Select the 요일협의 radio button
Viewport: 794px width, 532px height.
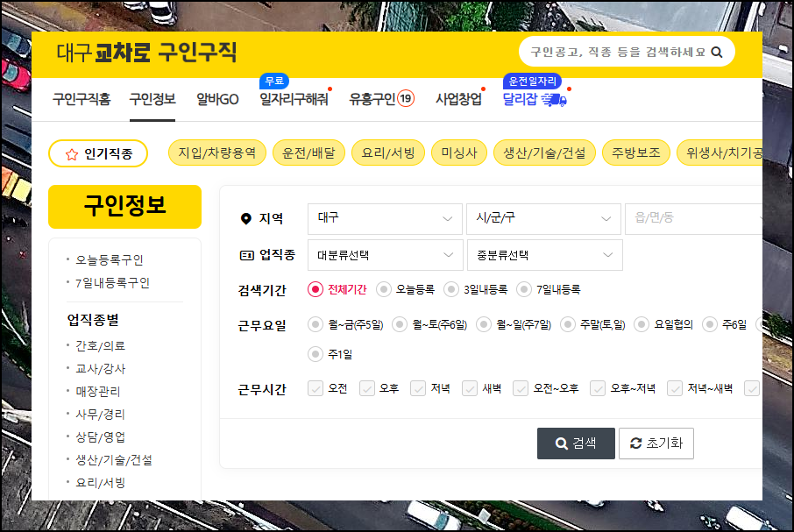coord(642,324)
